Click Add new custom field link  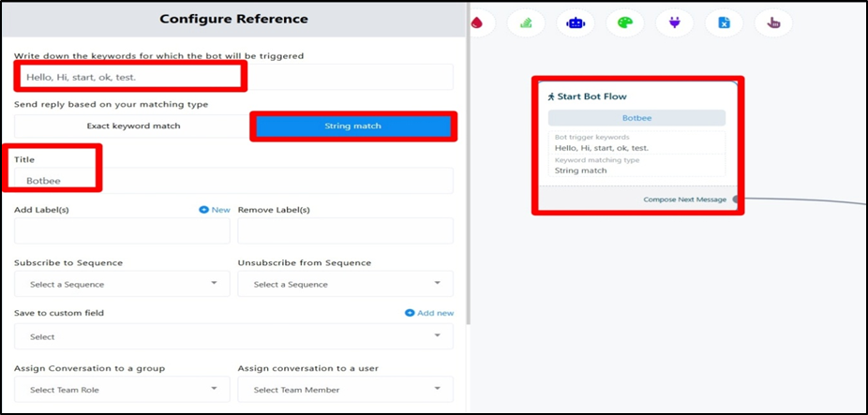429,313
